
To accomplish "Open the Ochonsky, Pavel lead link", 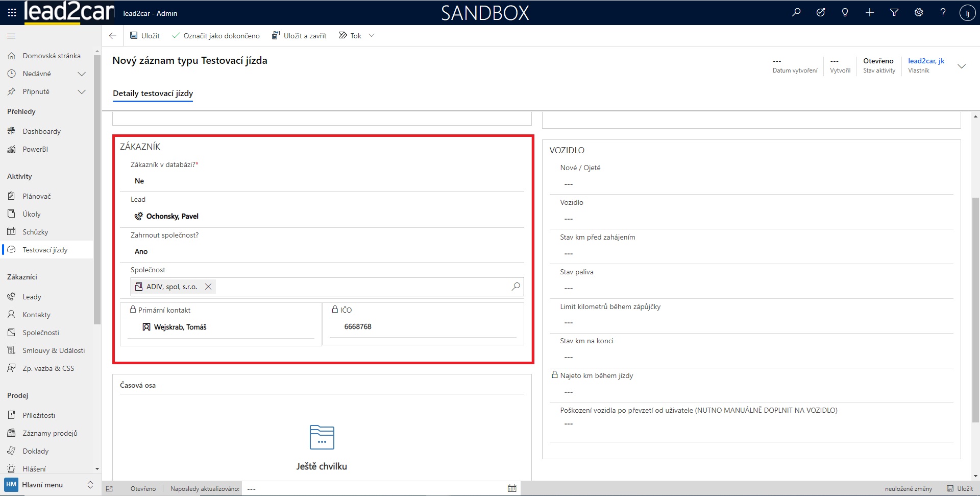I will [172, 216].
